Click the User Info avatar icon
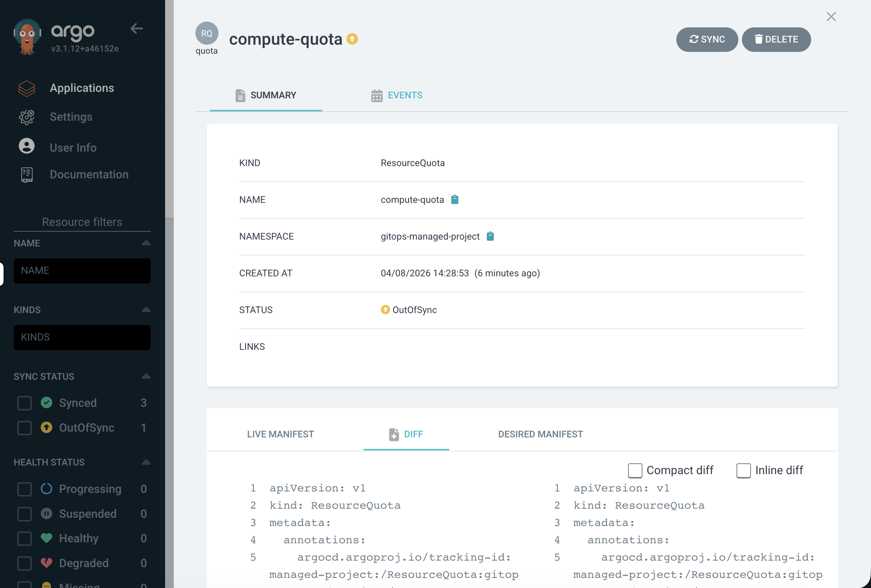 coord(27,146)
